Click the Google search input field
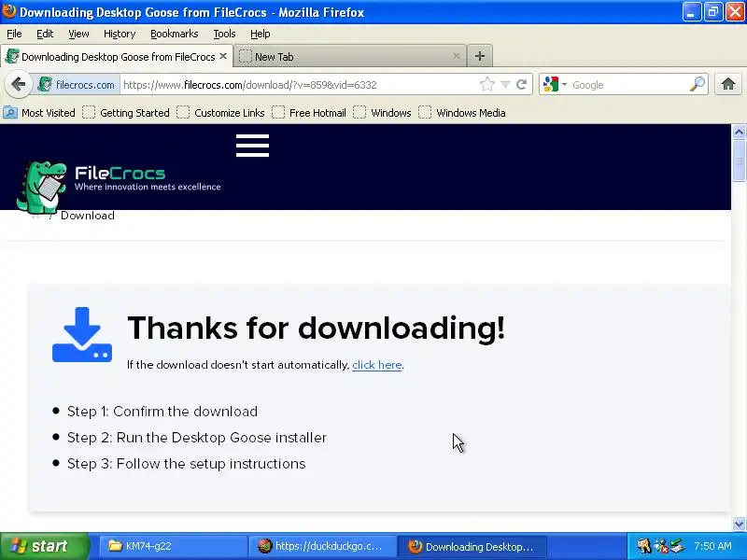This screenshot has width=747, height=560. point(628,85)
